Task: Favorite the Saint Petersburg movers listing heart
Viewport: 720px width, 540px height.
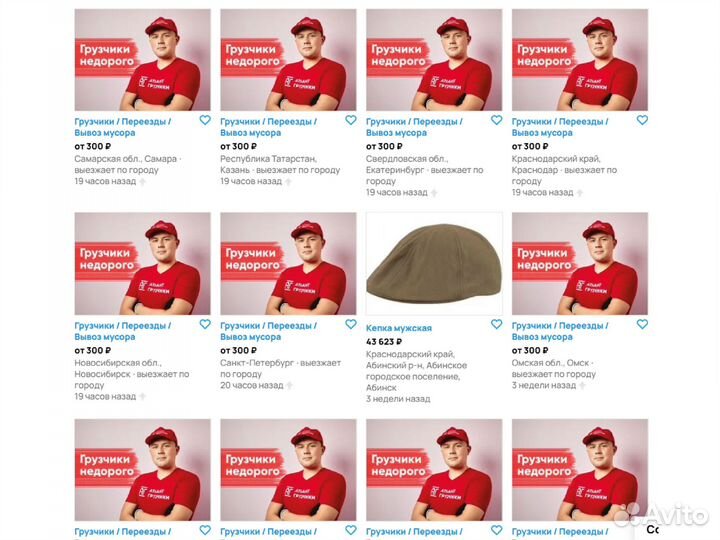Action: [351, 324]
